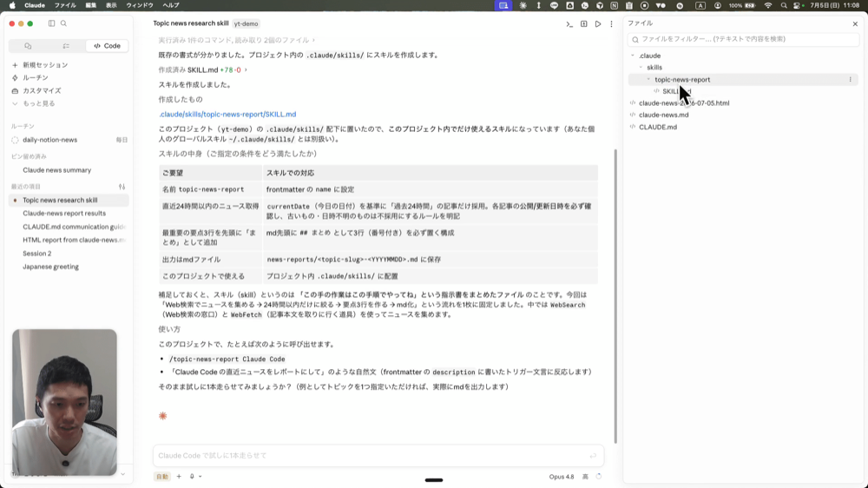Open the 表示 menu
The width and height of the screenshot is (868, 488).
111,5
